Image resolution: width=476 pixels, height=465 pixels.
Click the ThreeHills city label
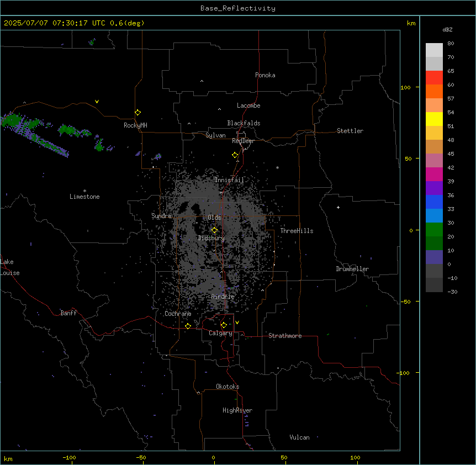297,231
